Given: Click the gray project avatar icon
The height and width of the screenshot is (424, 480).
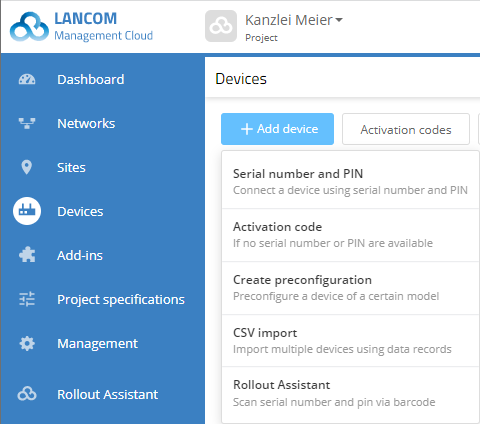Looking at the screenshot, I should point(221,26).
